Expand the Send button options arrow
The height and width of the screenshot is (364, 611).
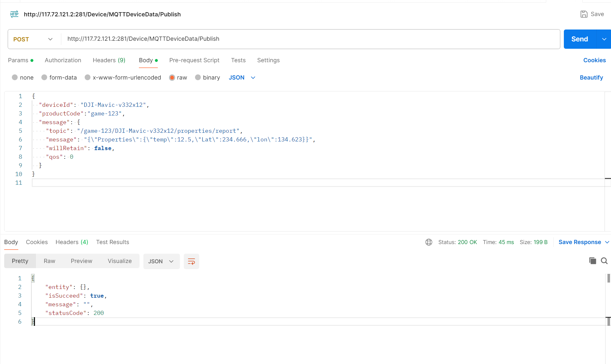click(x=604, y=39)
